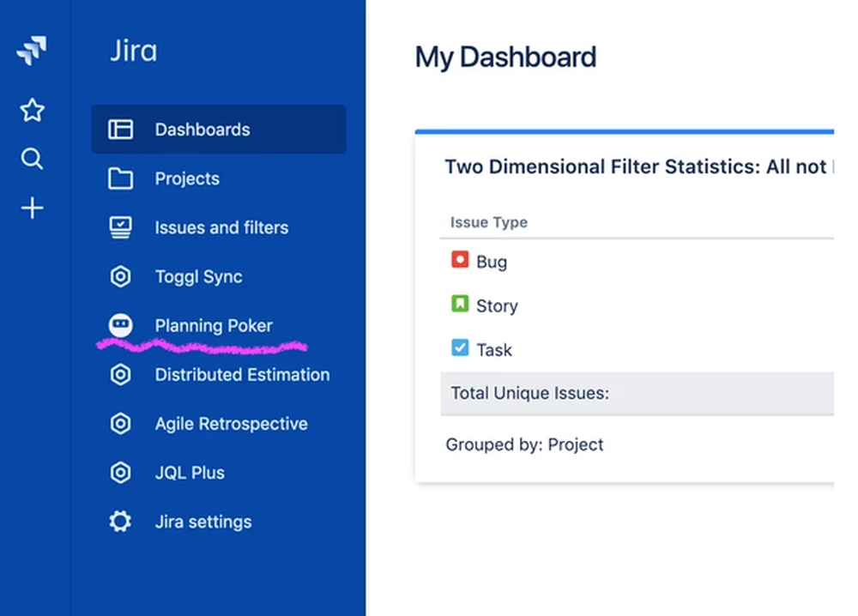
Task: Select Toggl Sync menu item
Action: [218, 276]
